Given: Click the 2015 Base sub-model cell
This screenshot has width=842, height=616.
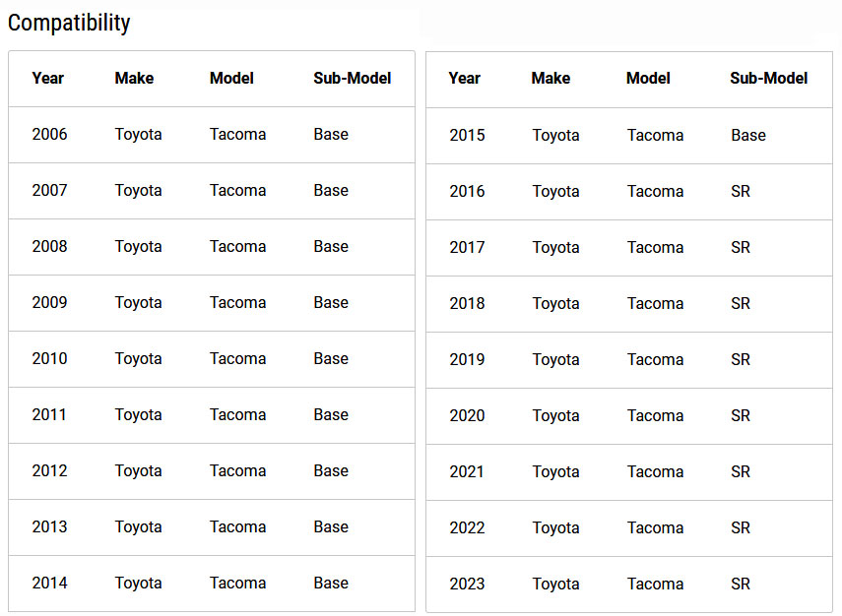Looking at the screenshot, I should [748, 135].
